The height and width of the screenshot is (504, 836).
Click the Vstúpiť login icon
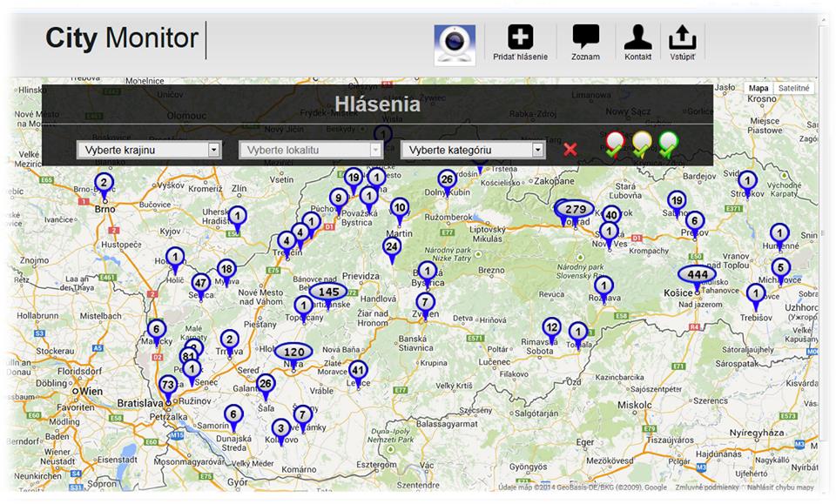[x=682, y=38]
